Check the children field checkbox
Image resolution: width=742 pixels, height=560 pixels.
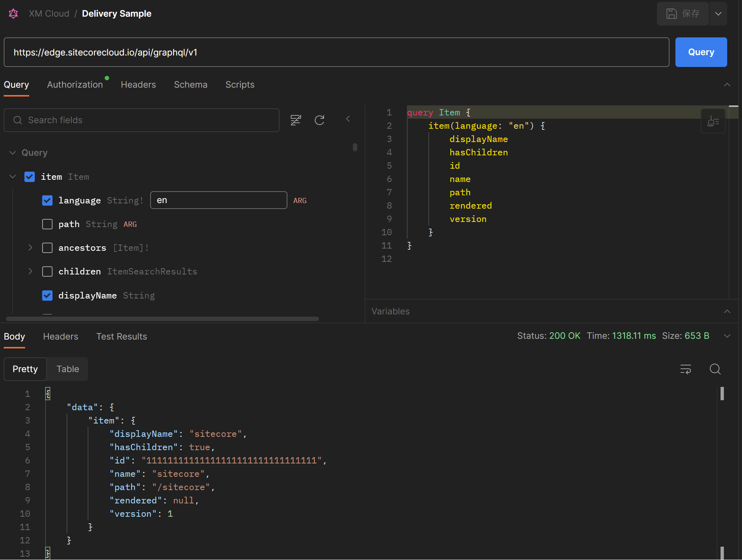47,271
